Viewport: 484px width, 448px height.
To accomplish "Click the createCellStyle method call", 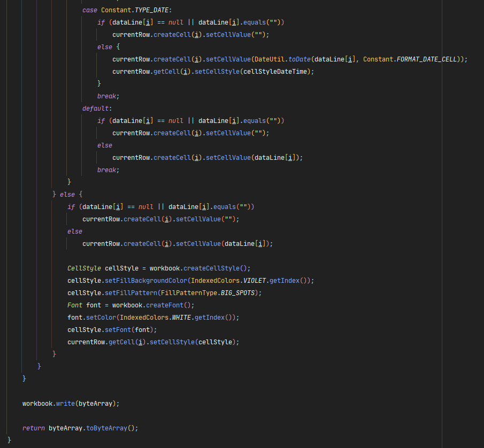I will click(211, 268).
